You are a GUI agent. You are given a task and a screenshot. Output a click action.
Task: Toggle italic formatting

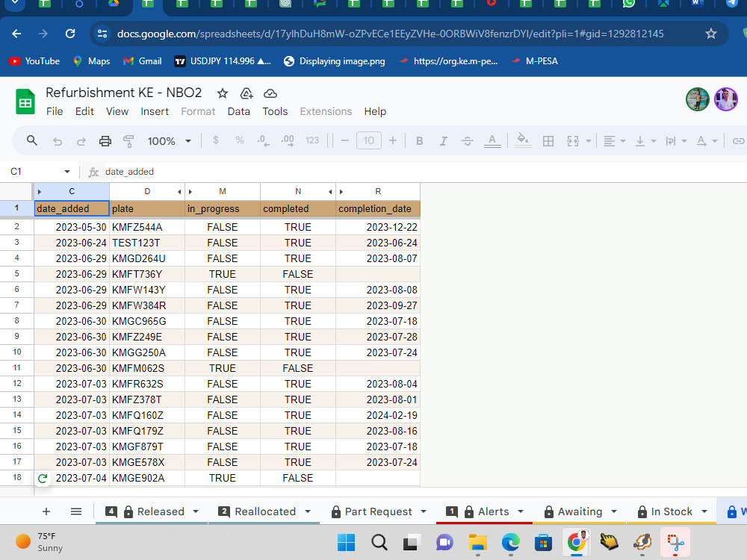click(x=443, y=141)
